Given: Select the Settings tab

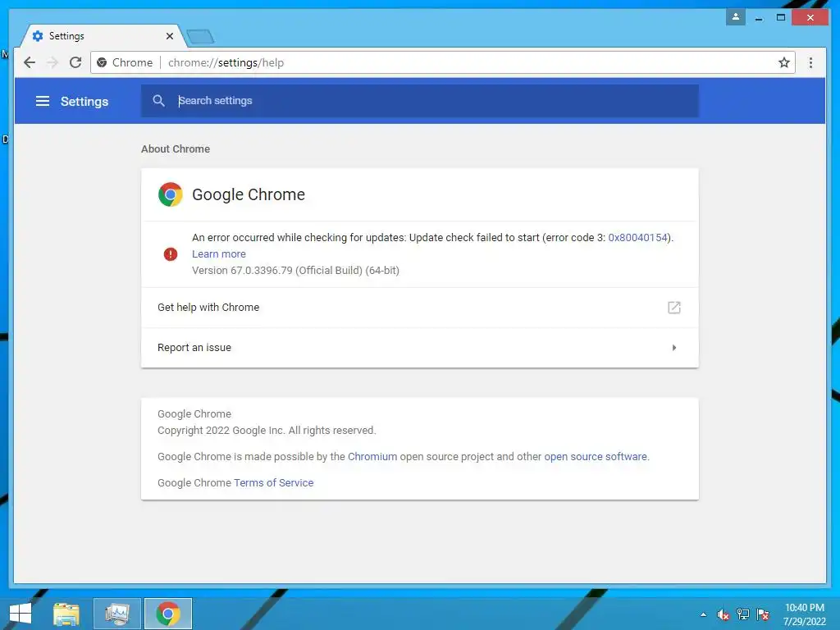Looking at the screenshot, I should point(102,36).
